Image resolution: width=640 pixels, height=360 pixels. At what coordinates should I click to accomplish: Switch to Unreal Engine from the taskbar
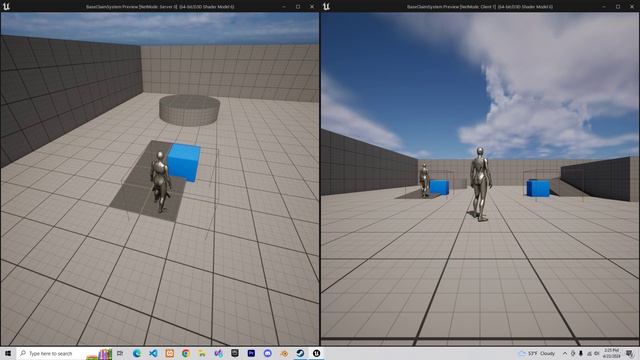pos(316,353)
